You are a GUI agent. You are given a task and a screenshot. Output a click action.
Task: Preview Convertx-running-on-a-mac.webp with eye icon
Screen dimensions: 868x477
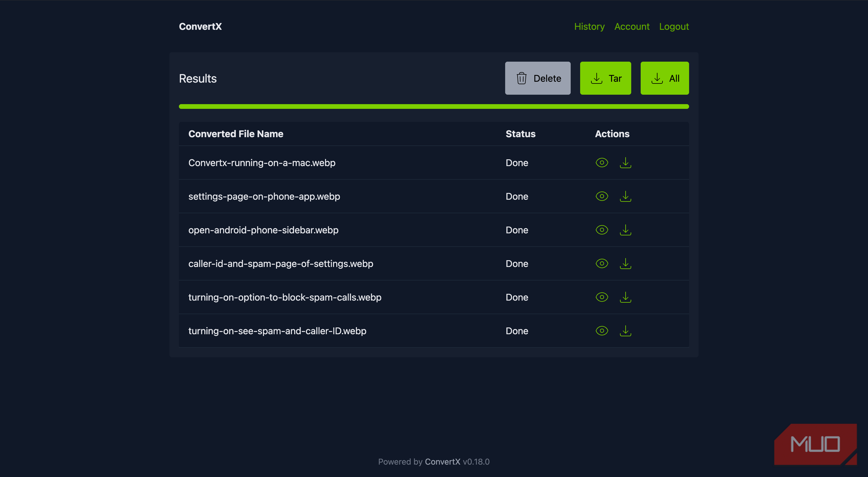602,163
